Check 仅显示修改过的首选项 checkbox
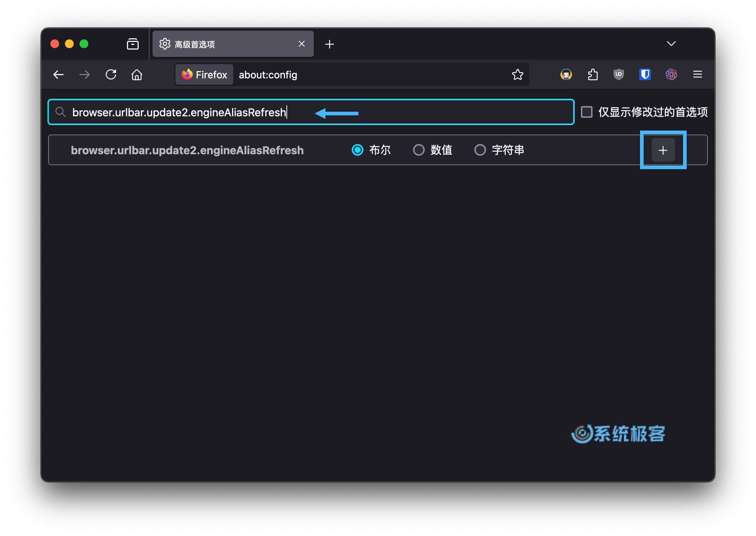The width and height of the screenshot is (756, 536). coord(587,112)
